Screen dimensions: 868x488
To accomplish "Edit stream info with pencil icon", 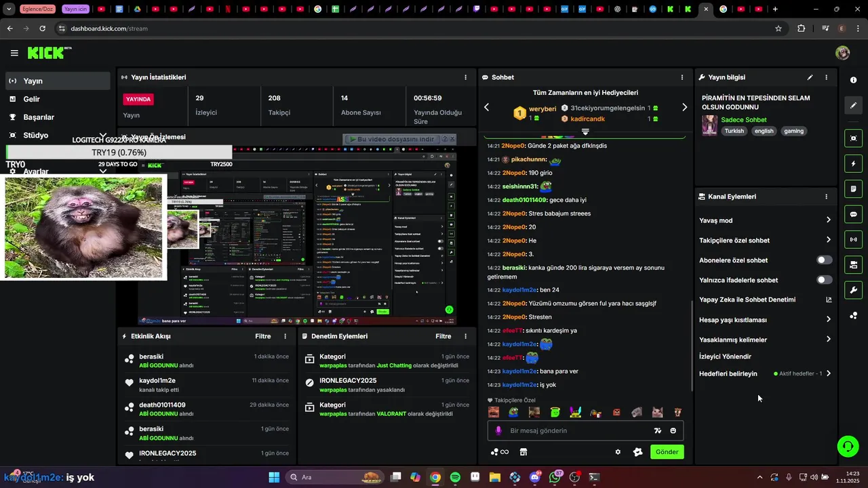I will 810,77.
